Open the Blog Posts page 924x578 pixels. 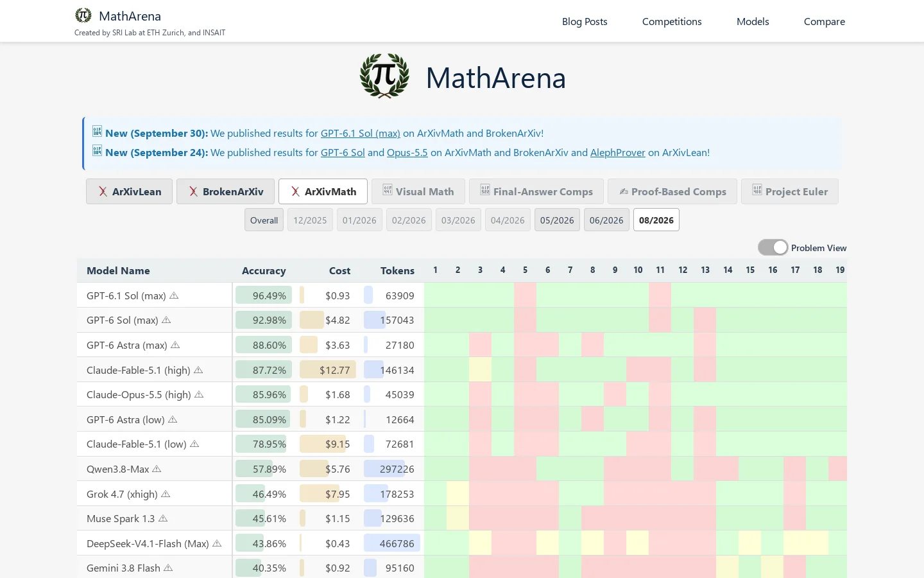tap(585, 21)
